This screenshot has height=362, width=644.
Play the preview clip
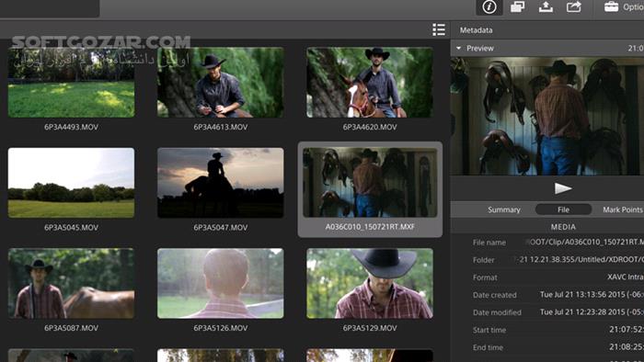coord(563,188)
